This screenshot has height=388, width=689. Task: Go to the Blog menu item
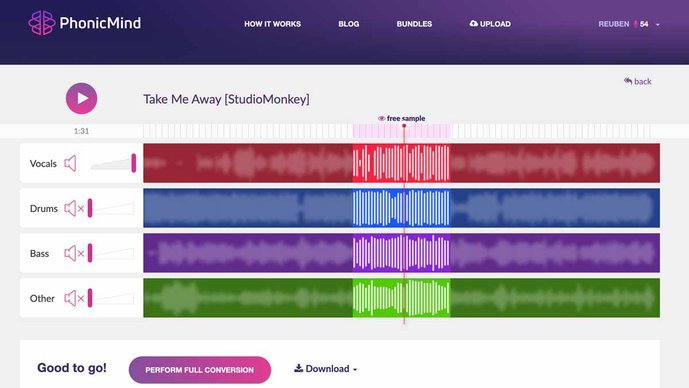(x=348, y=24)
